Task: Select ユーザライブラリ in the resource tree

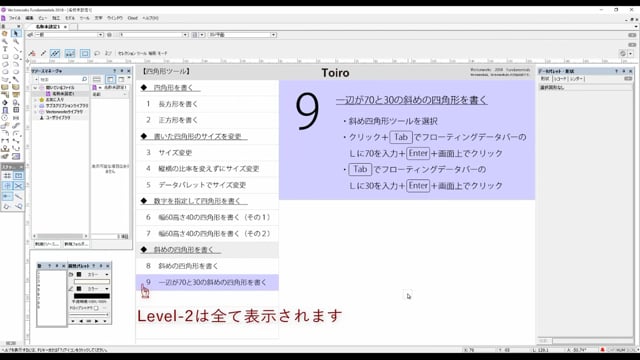Action: pyautogui.click(x=58, y=118)
